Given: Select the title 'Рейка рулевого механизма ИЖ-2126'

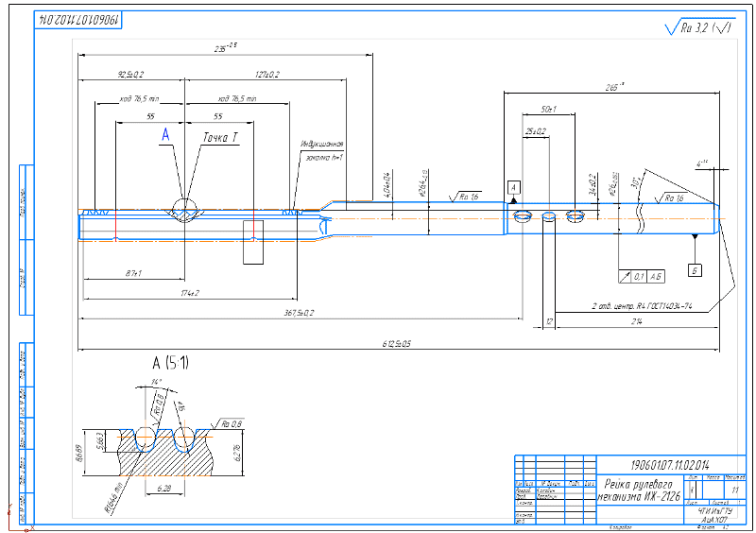Looking at the screenshot, I should tap(639, 490).
